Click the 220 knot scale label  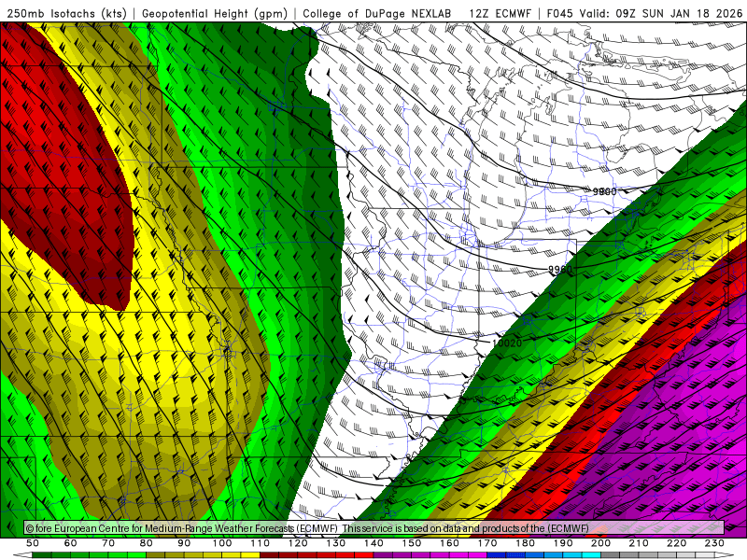676,543
